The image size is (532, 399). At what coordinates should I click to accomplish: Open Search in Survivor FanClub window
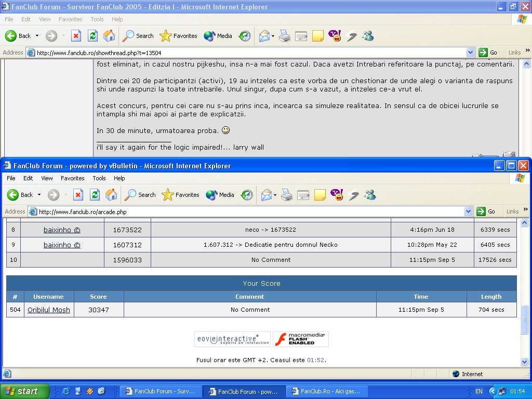(x=138, y=36)
